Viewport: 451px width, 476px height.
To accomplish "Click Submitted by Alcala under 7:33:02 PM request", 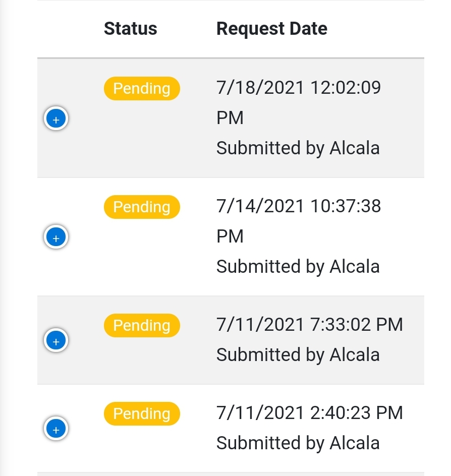I will click(298, 355).
